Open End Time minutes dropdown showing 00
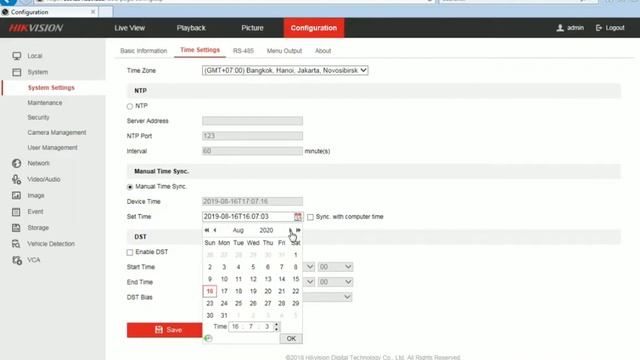Viewport: 640px width, 360px height. [x=336, y=282]
